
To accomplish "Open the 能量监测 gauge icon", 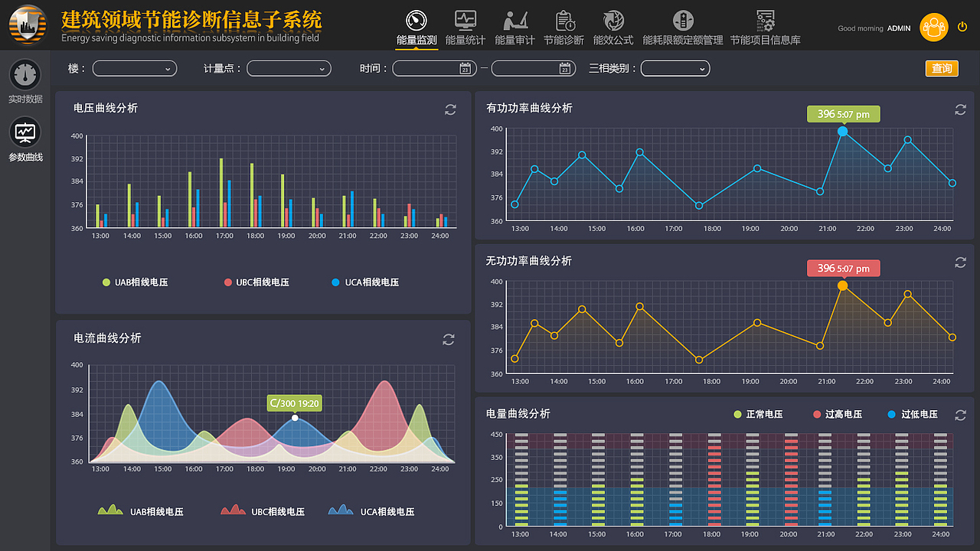I will [416, 21].
